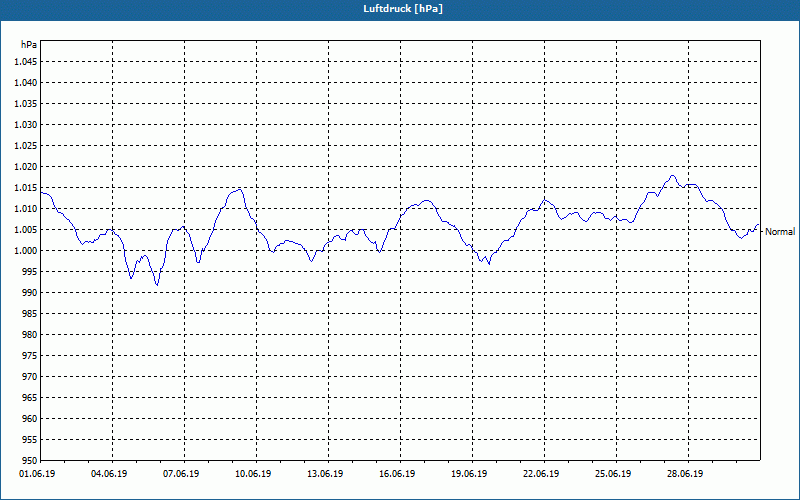
Task: Click the 975 y-axis label
Action: [30, 356]
